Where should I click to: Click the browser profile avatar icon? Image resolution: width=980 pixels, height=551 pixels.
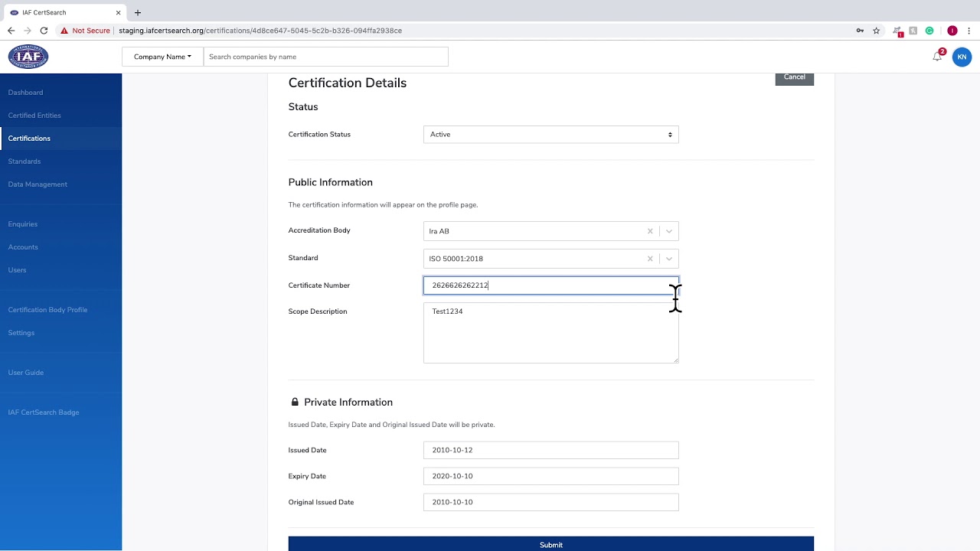point(952,31)
